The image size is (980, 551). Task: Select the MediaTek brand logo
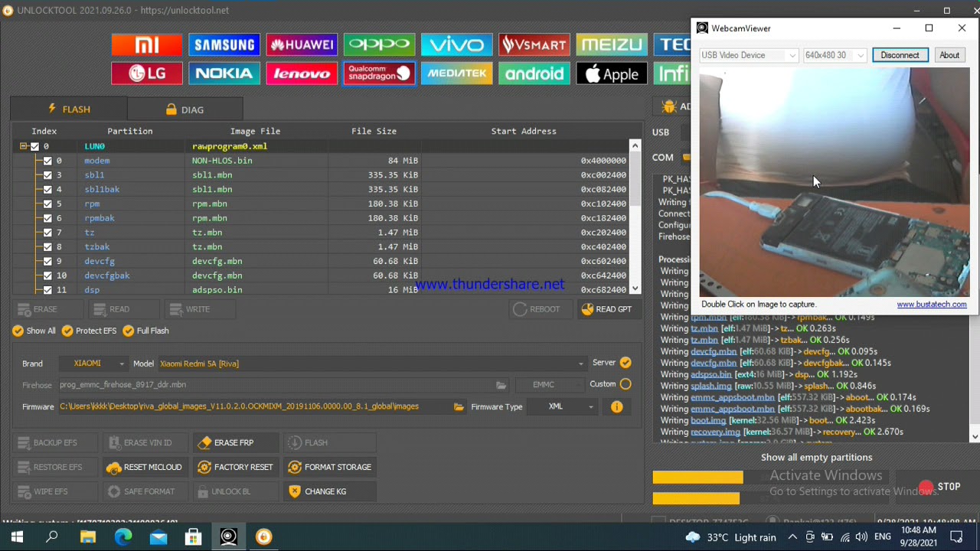[x=456, y=73]
